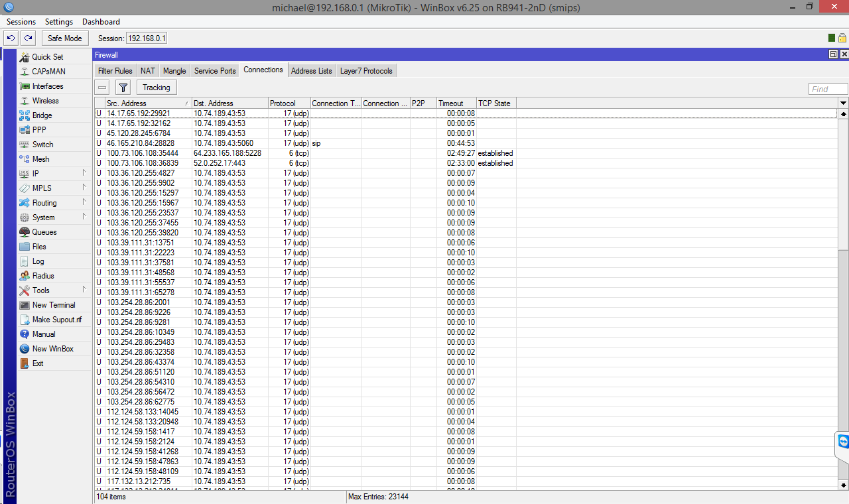Launch New Terminal from the sidebar
849x504 pixels.
click(53, 305)
